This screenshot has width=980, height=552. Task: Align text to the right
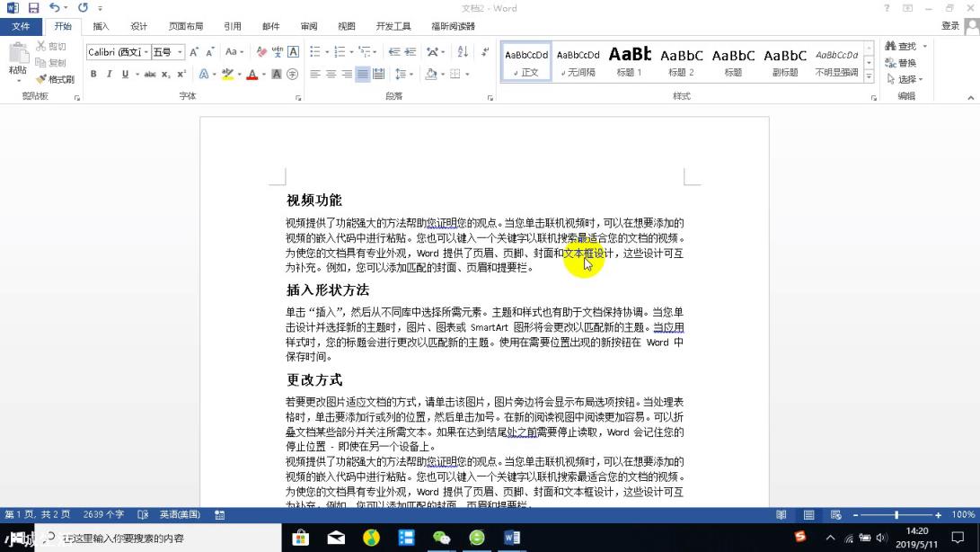(346, 75)
